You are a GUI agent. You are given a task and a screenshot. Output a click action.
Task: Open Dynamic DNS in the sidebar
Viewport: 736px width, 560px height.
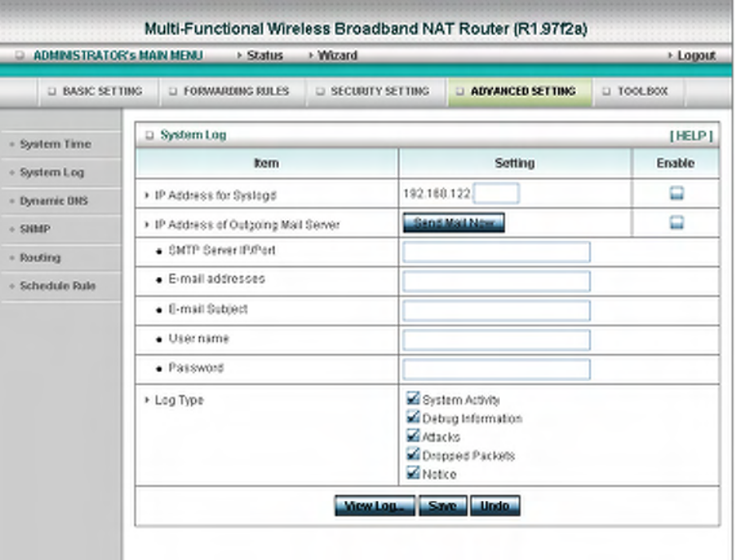54,201
